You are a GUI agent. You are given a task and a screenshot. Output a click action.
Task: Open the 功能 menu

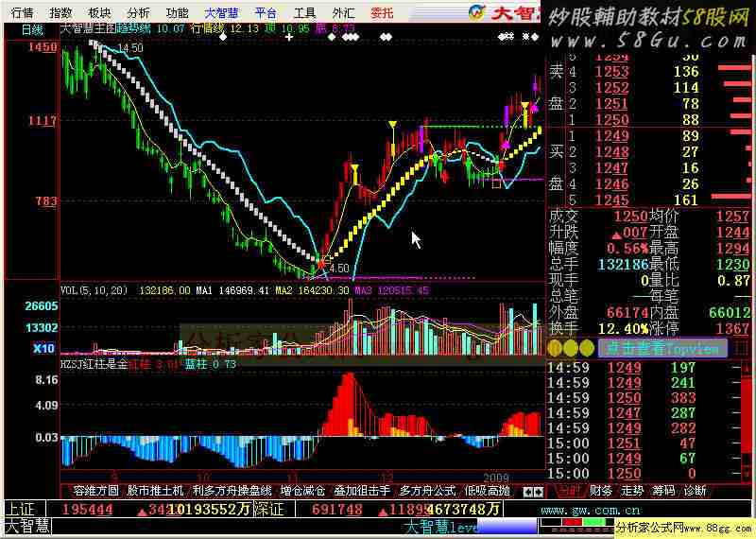click(x=177, y=12)
